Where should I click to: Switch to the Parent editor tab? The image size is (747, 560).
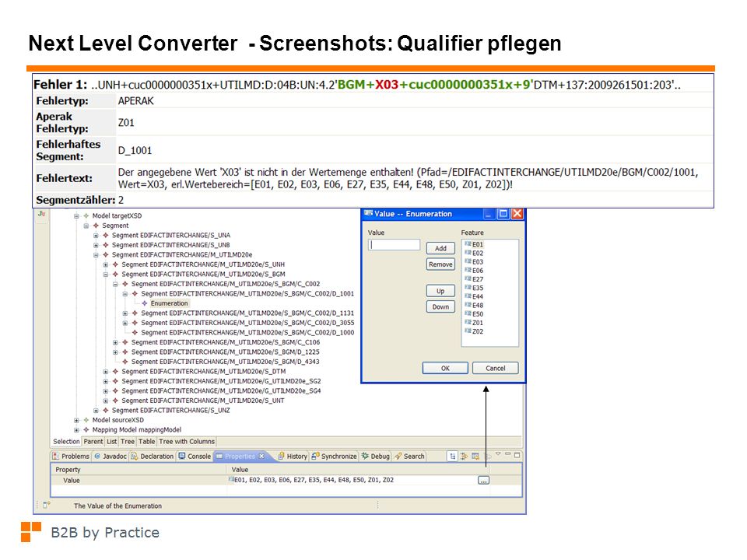click(x=93, y=442)
